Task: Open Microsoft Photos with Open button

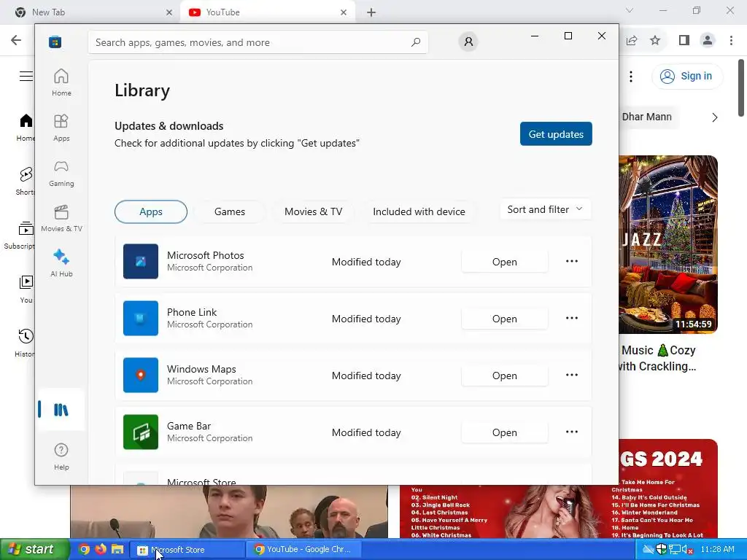Action: tap(505, 262)
